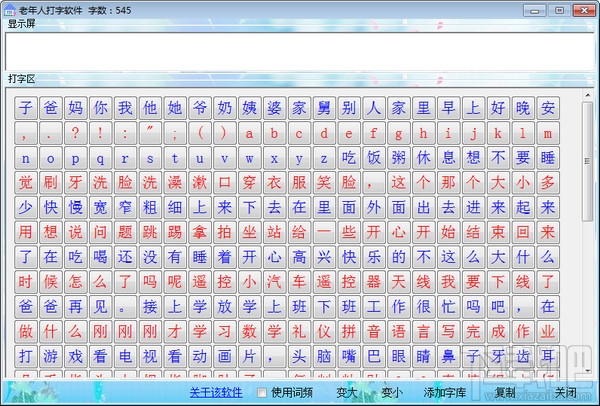Insert the character 再

point(75,307)
